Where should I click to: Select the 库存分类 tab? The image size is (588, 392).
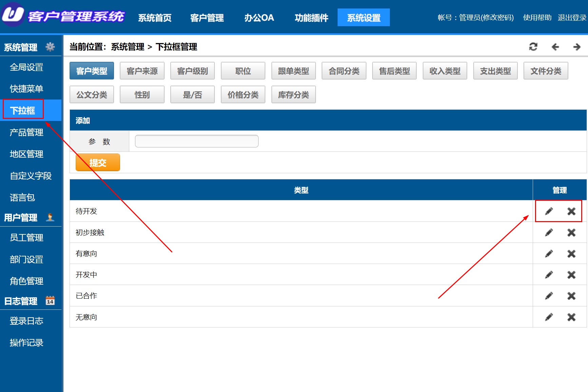point(293,94)
